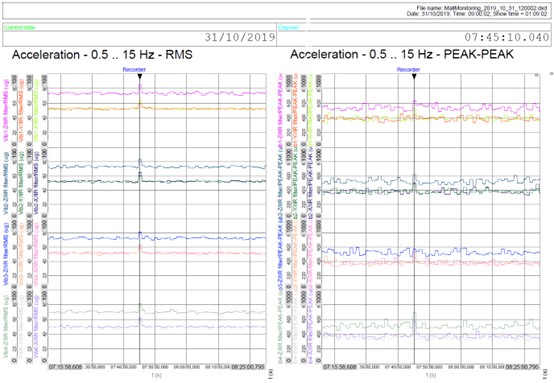Click the small circle icon beside the PEAK-PEAK chart
Screen dimensions: 554x383
coord(536,75)
